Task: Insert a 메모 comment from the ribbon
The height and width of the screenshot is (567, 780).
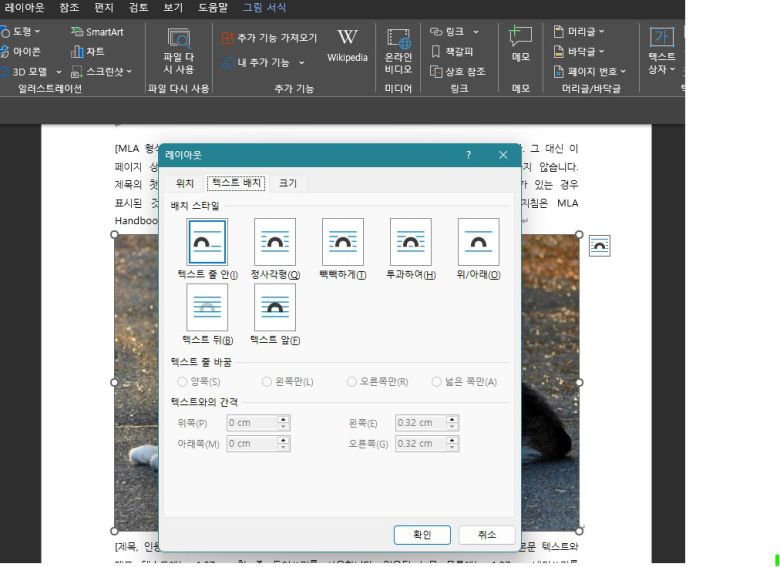Action: pos(520,45)
